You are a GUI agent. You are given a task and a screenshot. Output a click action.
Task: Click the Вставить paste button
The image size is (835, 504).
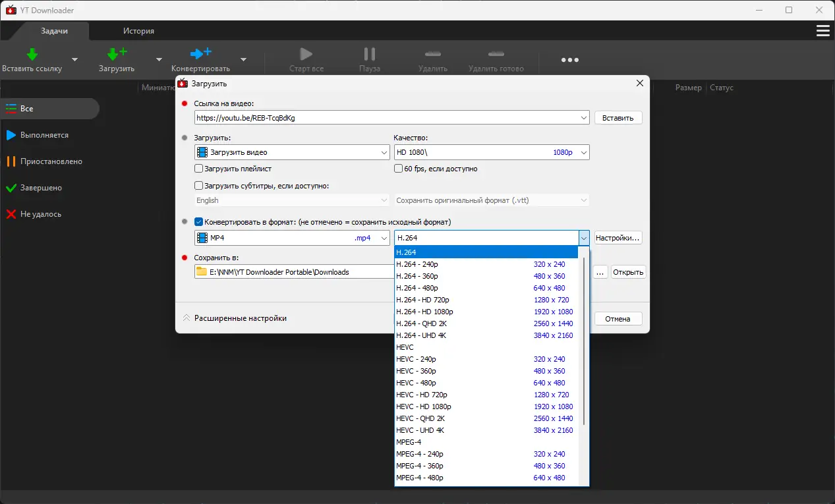tap(618, 118)
